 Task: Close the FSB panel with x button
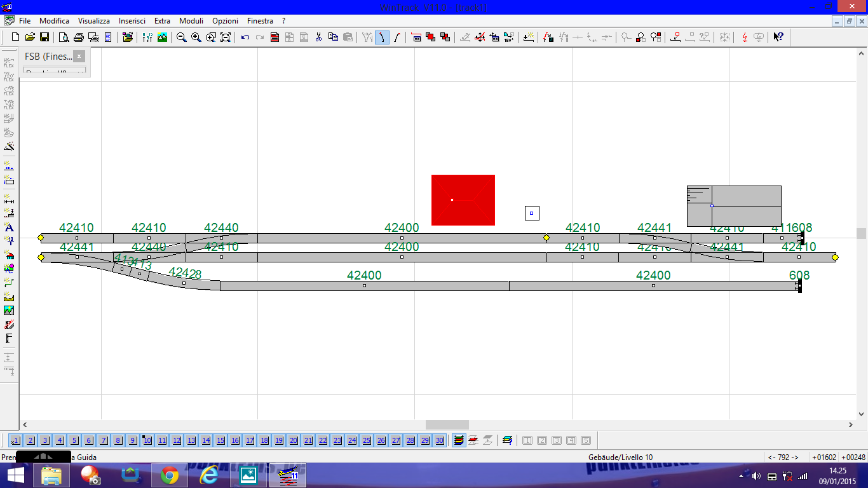(x=79, y=57)
